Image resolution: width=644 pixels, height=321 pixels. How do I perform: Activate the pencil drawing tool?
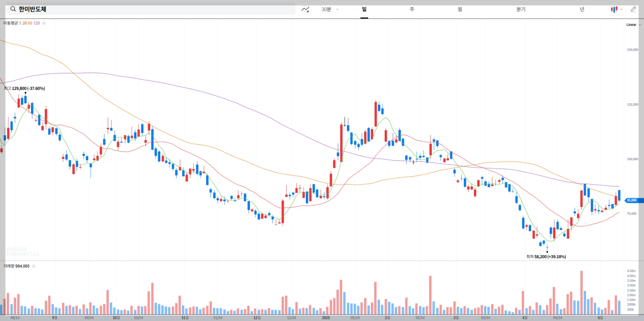coord(633,9)
